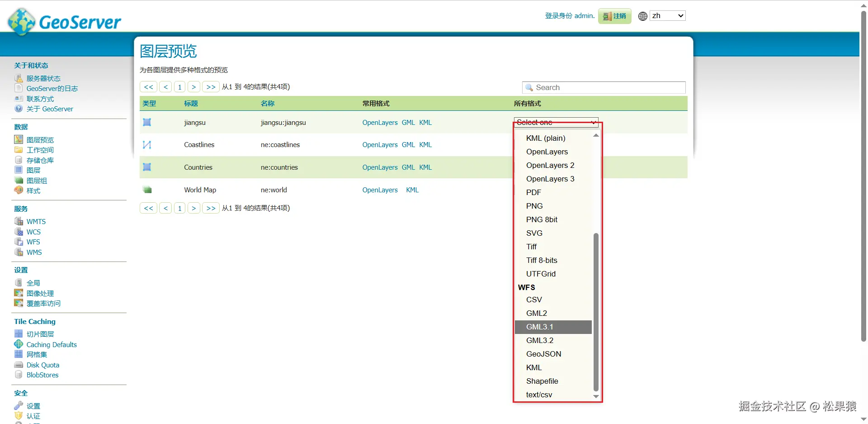This screenshot has height=424, width=868.
Task: Go to last page using bottom >> button
Action: point(211,208)
